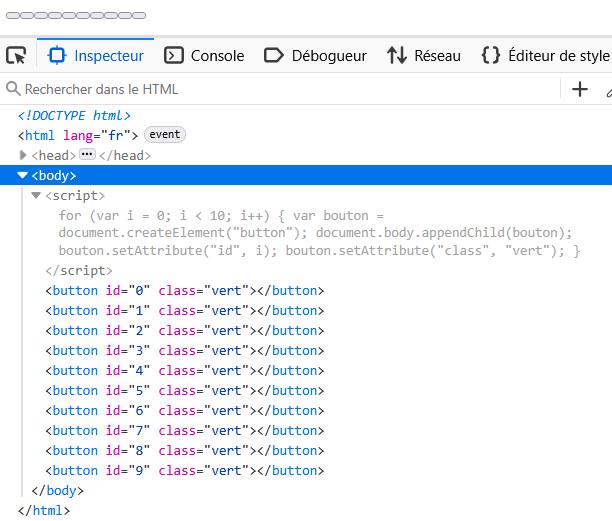The width and height of the screenshot is (612, 521).
Task: Click the plus icon to add a node
Action: point(580,89)
